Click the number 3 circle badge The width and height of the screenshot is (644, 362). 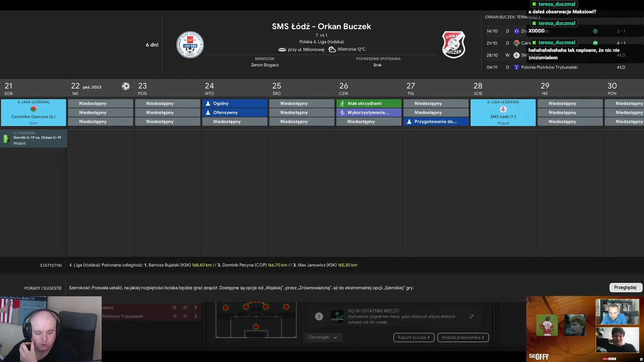[318, 317]
